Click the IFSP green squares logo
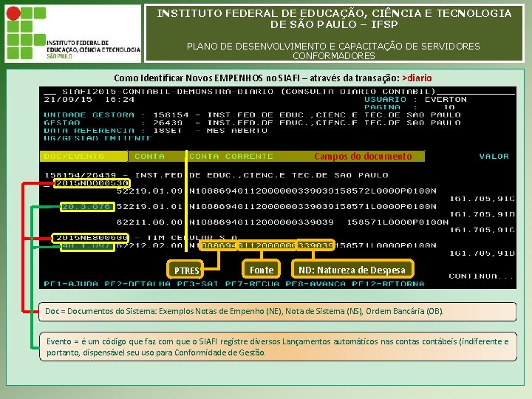The width and height of the screenshot is (532, 399). pos(27,33)
